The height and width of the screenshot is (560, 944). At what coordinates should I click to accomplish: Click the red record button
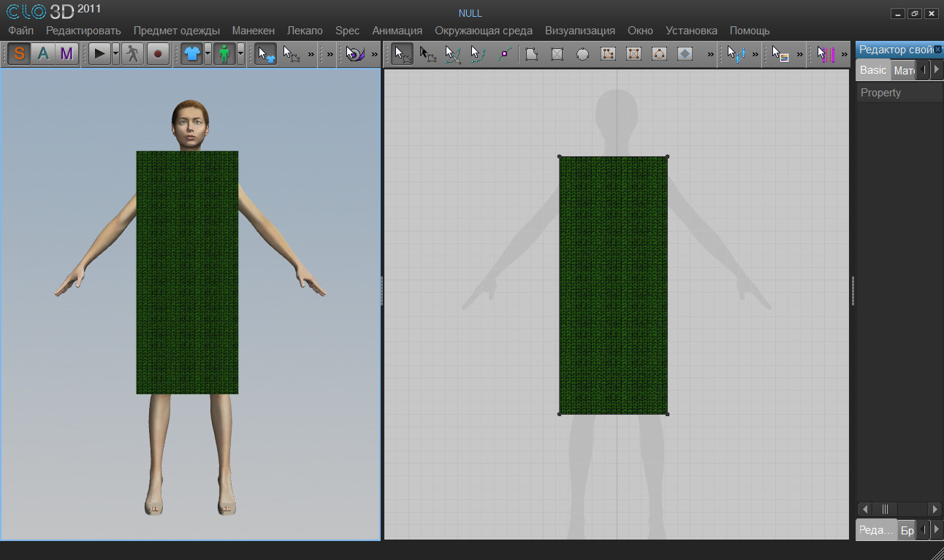[x=158, y=54]
